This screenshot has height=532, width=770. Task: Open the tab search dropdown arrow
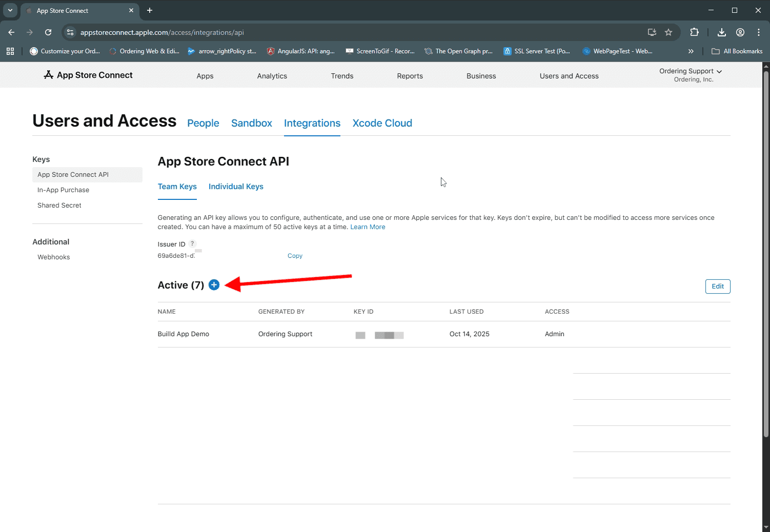coord(10,10)
